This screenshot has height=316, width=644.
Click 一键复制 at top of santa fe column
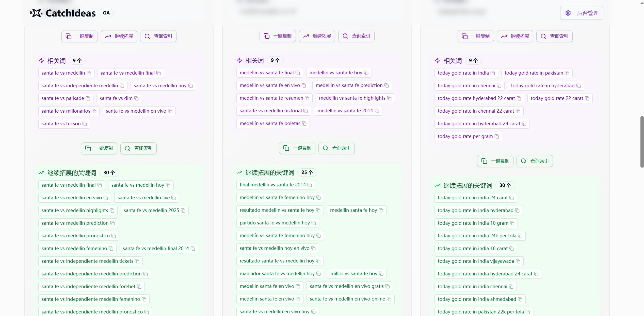point(79,36)
